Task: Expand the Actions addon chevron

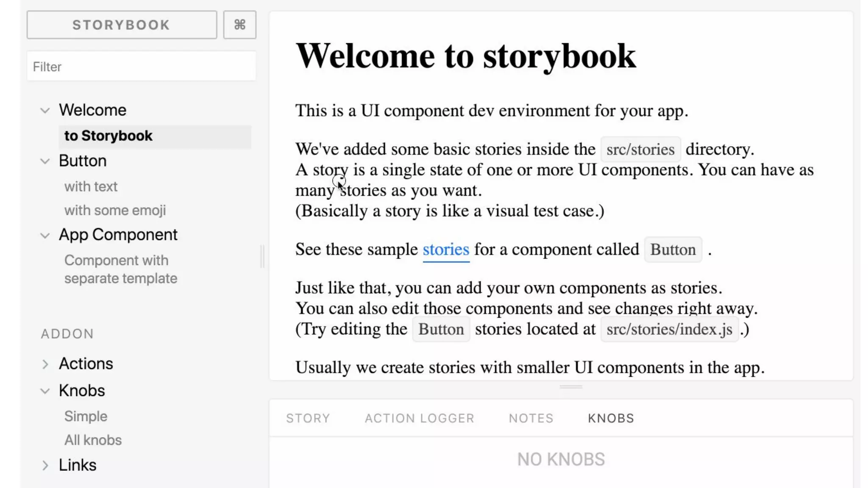Action: tap(45, 364)
